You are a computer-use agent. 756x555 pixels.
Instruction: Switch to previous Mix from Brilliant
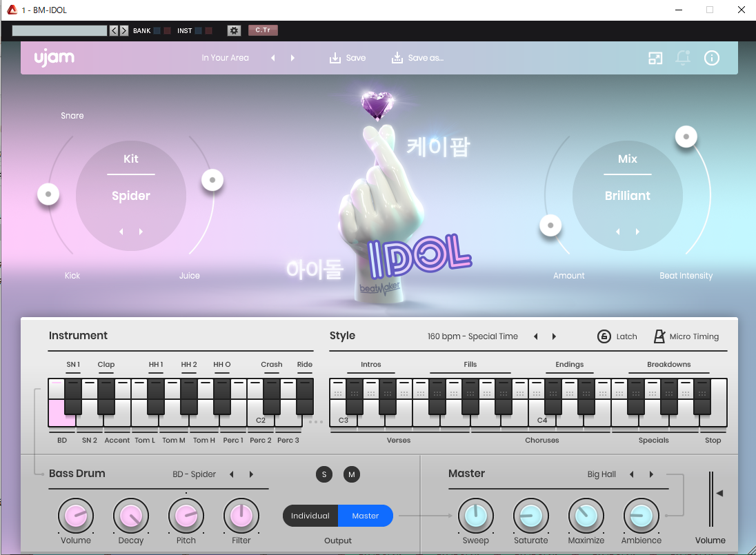[618, 232]
